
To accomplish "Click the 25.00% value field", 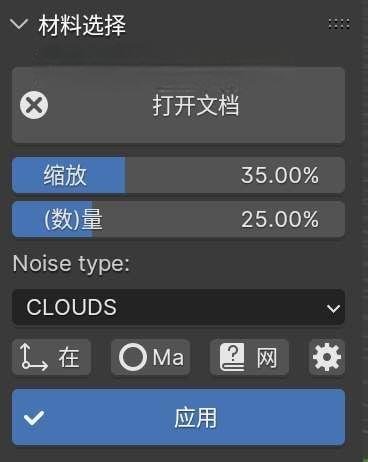I will pos(280,219).
